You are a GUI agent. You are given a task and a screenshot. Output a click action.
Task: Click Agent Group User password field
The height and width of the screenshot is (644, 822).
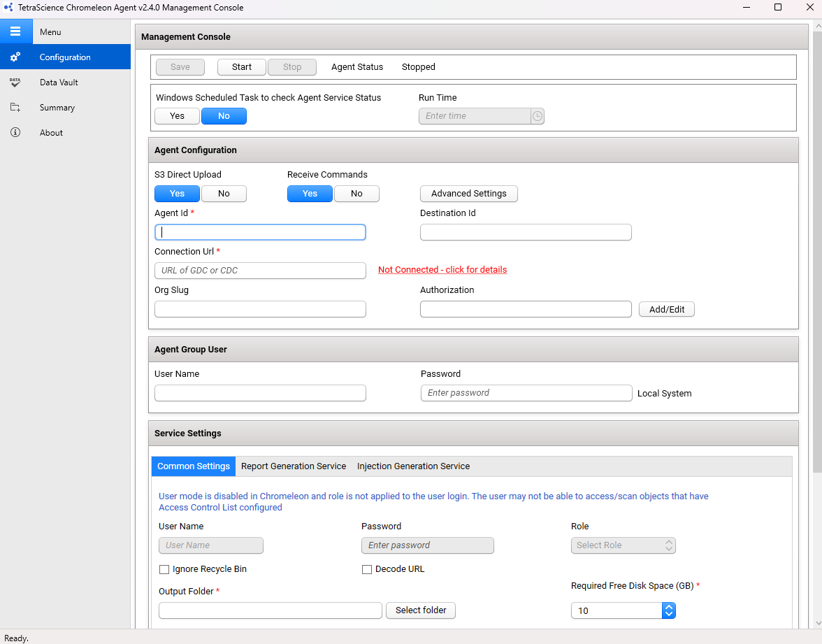click(526, 393)
